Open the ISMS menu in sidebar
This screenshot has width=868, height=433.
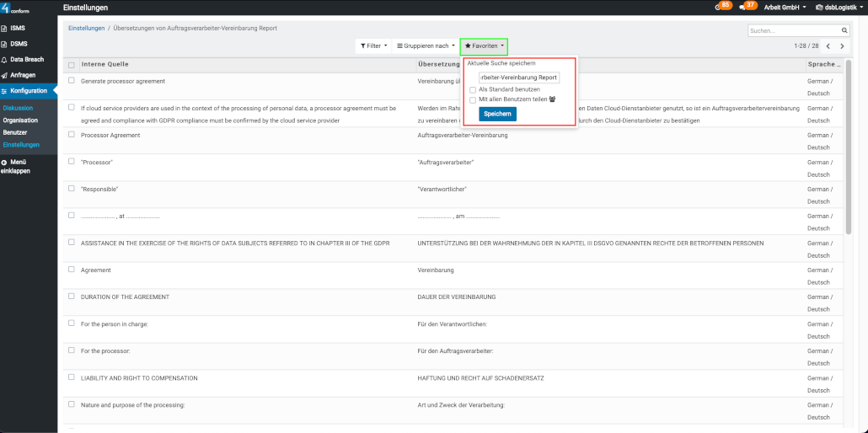17,28
